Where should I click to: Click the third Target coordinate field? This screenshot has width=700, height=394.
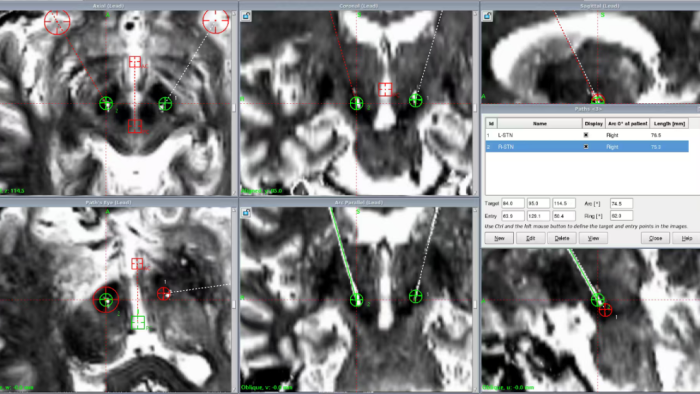563,203
